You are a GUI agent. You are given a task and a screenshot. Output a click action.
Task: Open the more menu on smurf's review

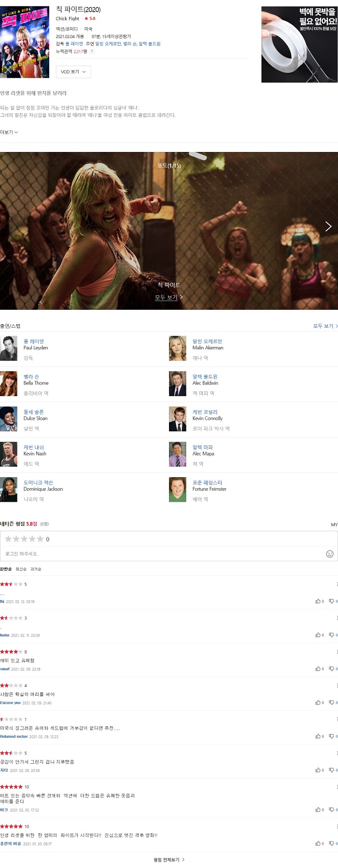(337, 652)
